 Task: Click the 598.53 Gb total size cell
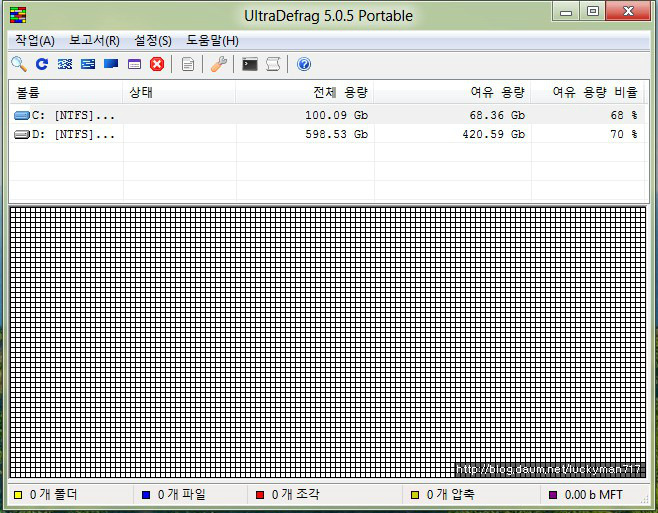click(x=337, y=134)
